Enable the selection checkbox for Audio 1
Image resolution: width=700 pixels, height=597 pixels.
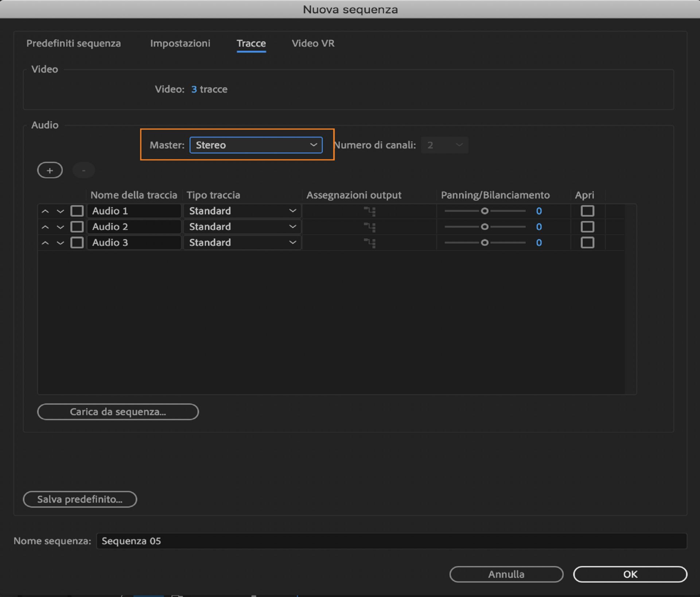tap(77, 211)
